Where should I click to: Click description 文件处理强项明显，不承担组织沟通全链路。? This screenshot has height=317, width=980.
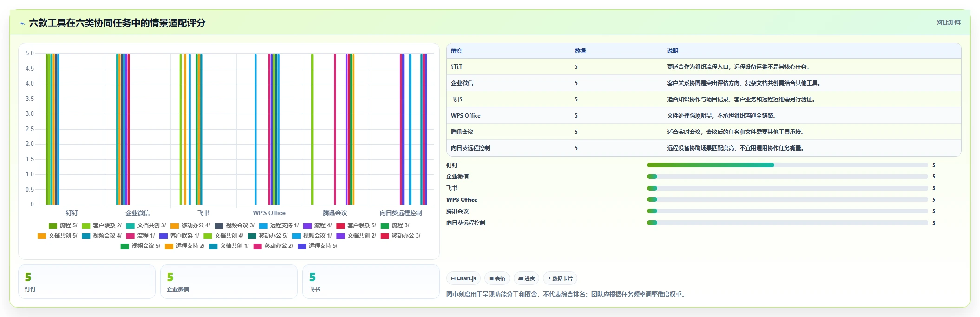pos(722,116)
